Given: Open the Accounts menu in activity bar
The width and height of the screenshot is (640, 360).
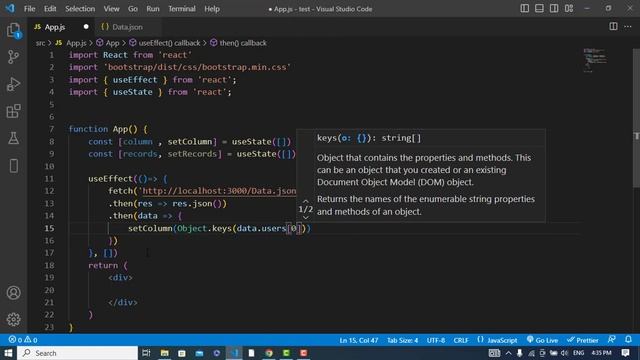Looking at the screenshot, I should pyautogui.click(x=13, y=293).
